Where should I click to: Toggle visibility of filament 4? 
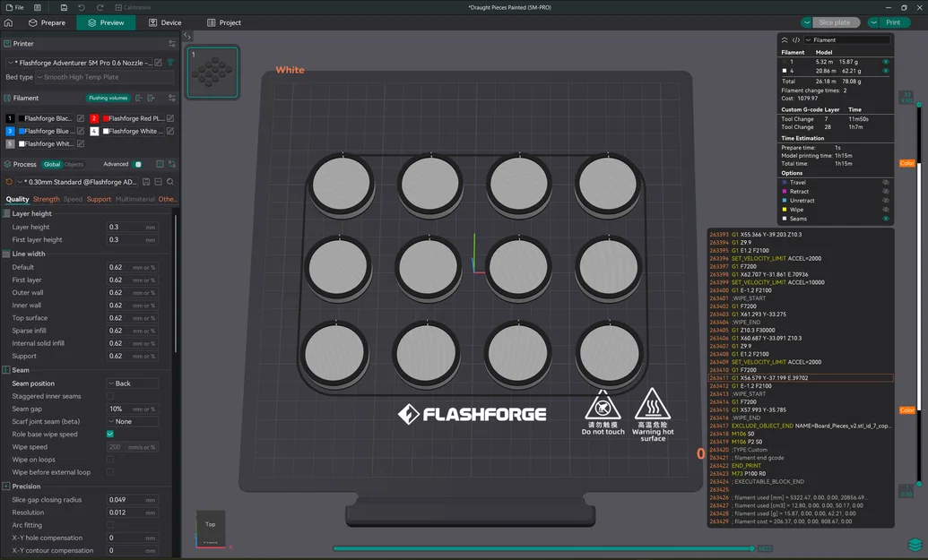[885, 71]
